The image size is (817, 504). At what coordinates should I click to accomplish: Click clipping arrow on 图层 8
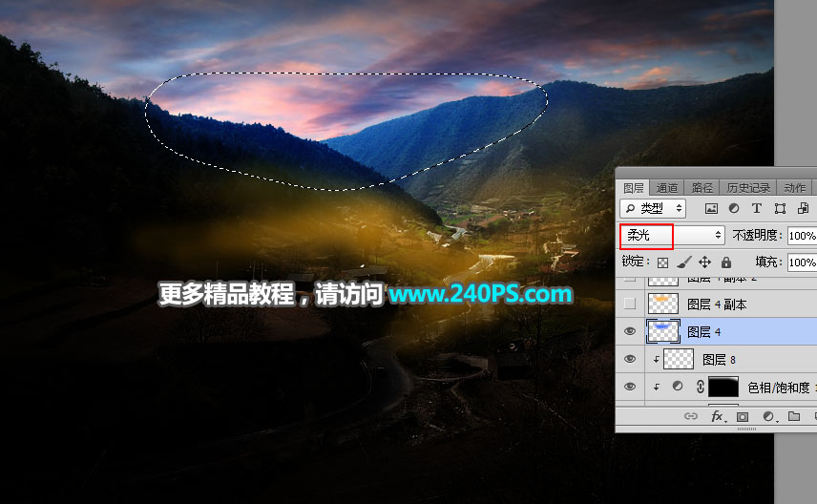pos(656,359)
